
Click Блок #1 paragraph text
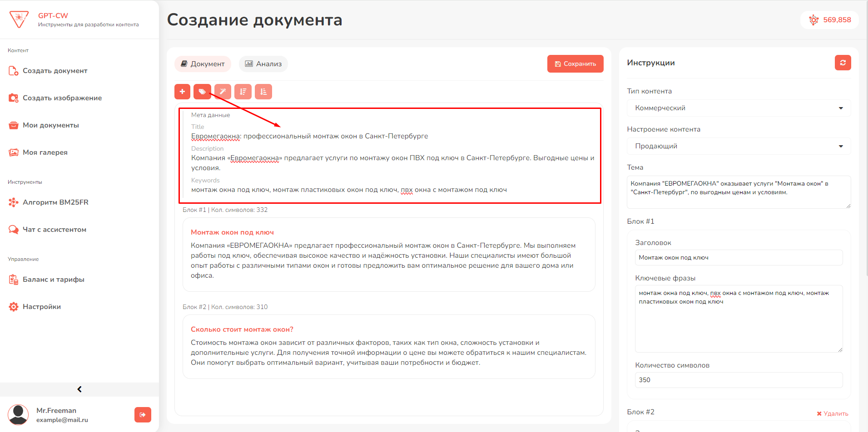click(x=383, y=260)
